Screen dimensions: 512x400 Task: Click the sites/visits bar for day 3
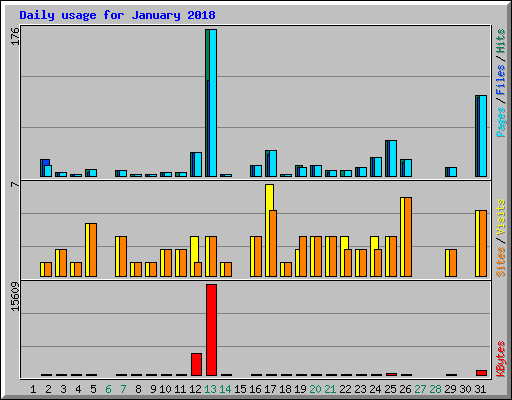61,263
